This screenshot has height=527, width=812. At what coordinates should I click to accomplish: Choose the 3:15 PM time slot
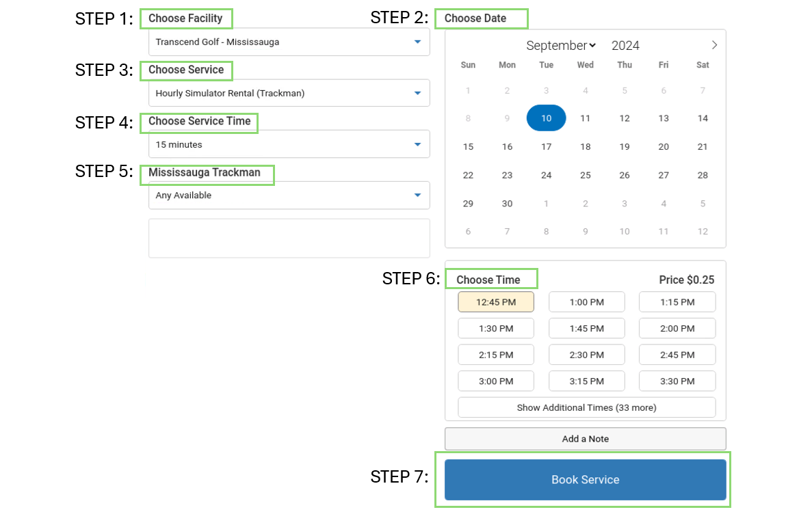(x=587, y=381)
